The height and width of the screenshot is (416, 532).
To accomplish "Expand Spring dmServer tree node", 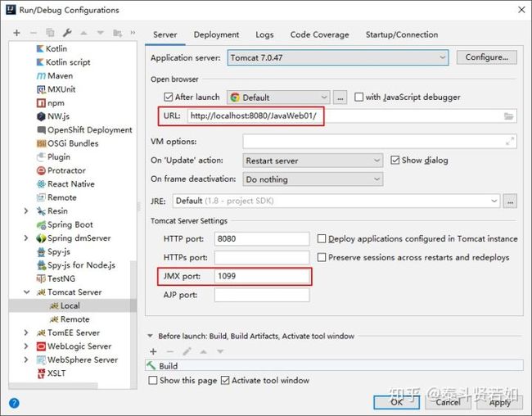I will (26, 238).
